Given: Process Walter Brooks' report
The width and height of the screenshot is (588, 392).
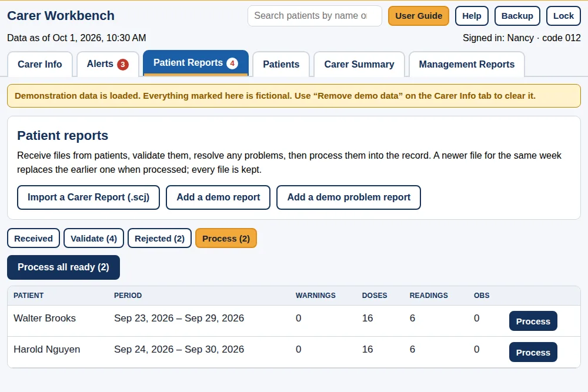Looking at the screenshot, I should point(533,321).
